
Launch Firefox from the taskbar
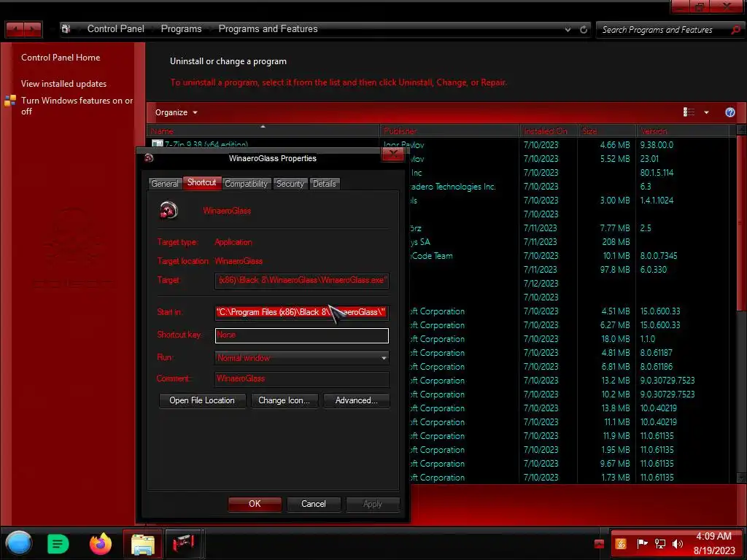(x=101, y=544)
